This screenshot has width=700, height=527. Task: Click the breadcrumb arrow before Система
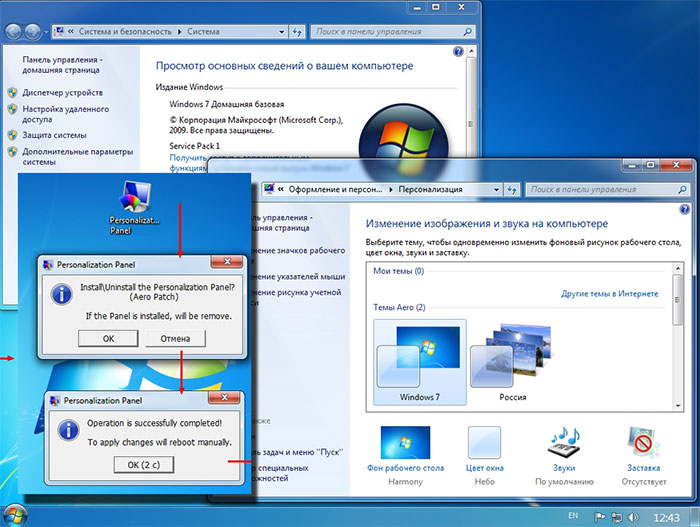click(179, 32)
